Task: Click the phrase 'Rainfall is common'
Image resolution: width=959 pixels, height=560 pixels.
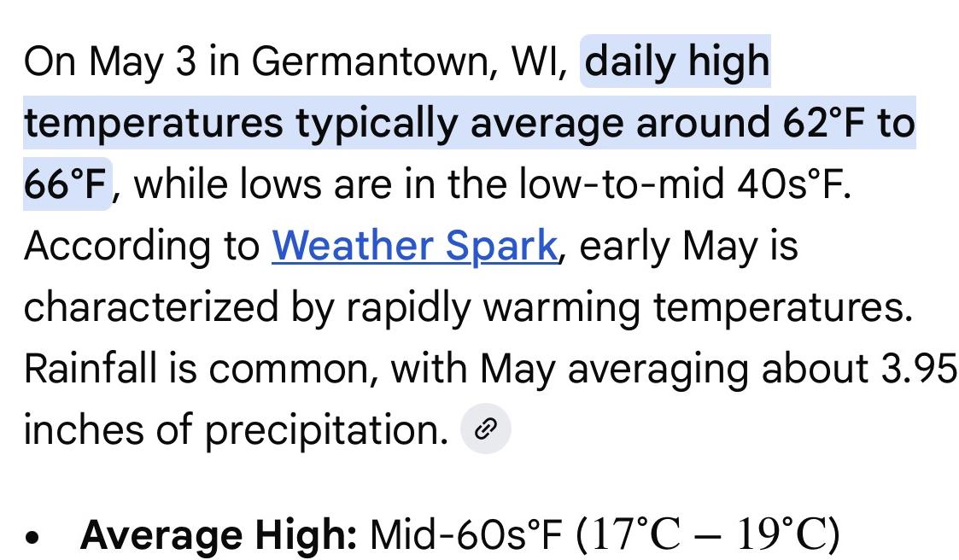Action: 196,369
